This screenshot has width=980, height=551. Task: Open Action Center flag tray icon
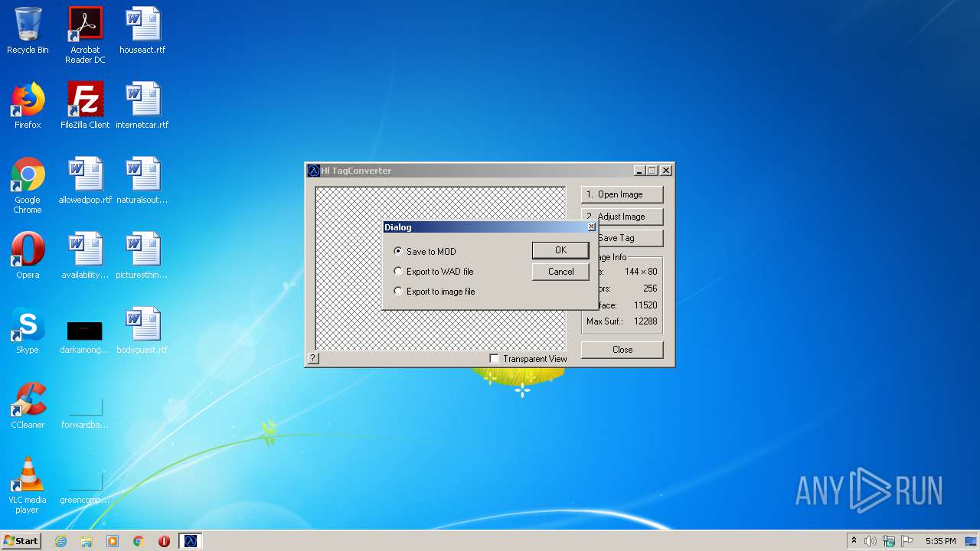tap(907, 541)
